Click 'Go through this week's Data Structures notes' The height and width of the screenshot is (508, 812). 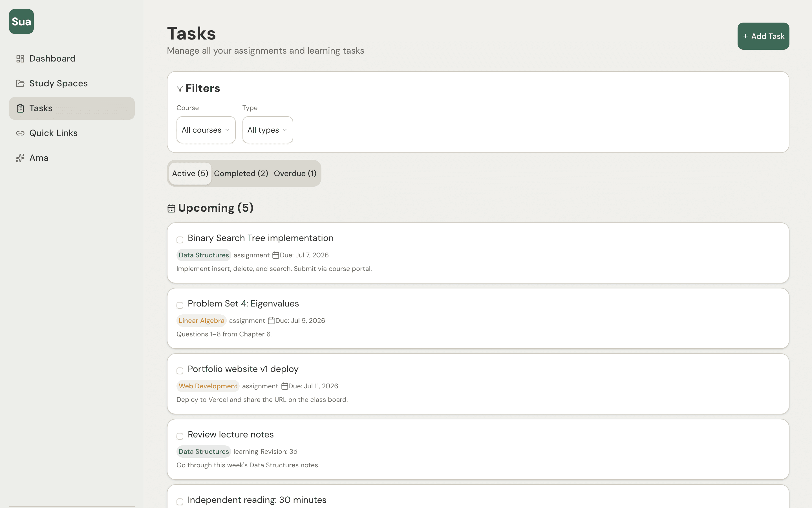[x=248, y=465]
